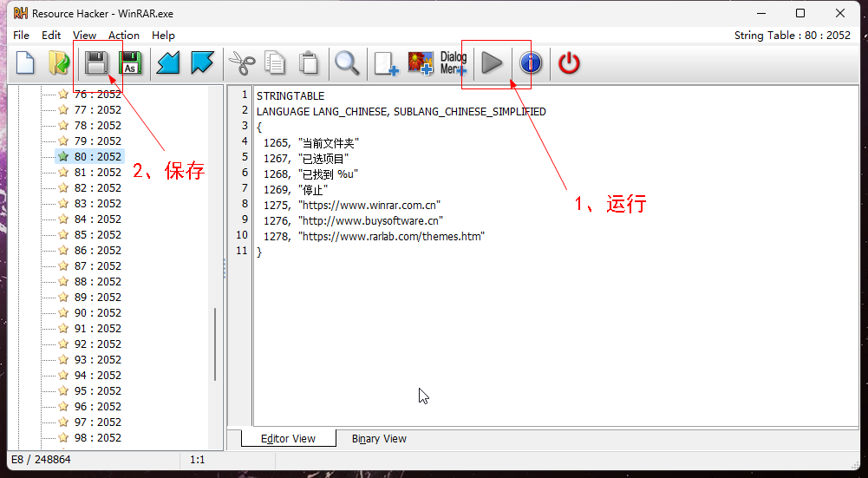Select tree item 79 : 2052
The width and height of the screenshot is (868, 478).
[x=98, y=141]
